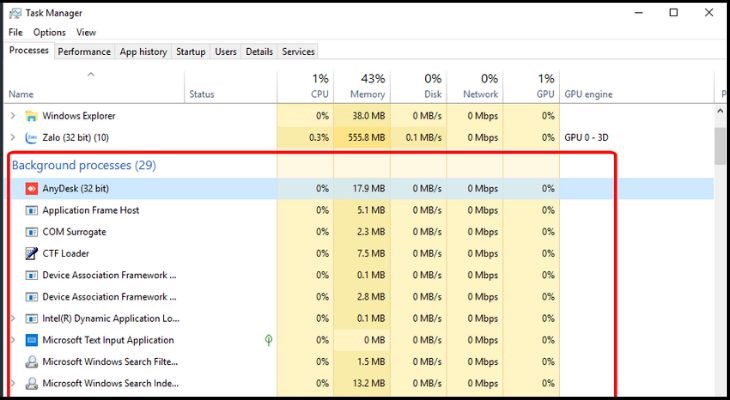Image resolution: width=730 pixels, height=400 pixels.
Task: Click the 5.1 MB Application Frame Host memory
Action: (x=371, y=210)
